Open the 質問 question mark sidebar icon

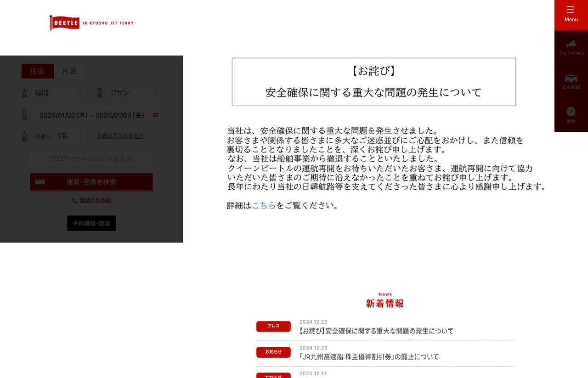click(571, 115)
